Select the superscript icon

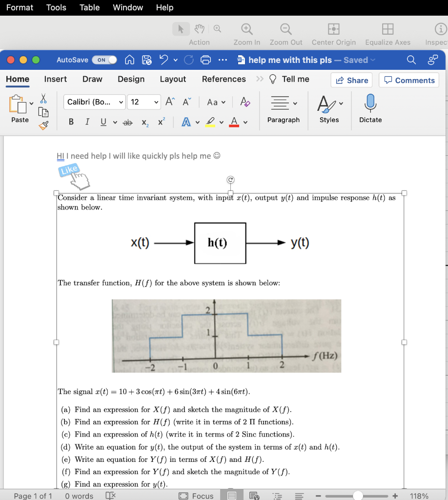(161, 122)
